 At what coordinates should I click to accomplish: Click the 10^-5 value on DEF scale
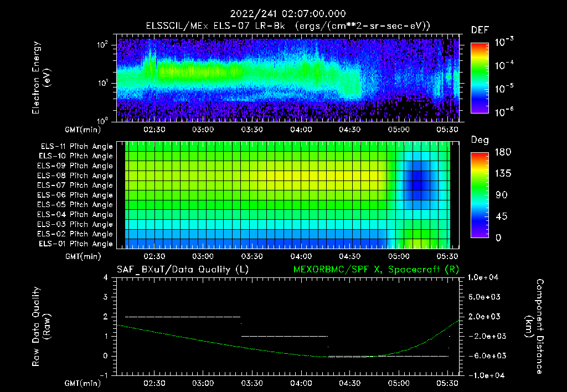(x=504, y=89)
